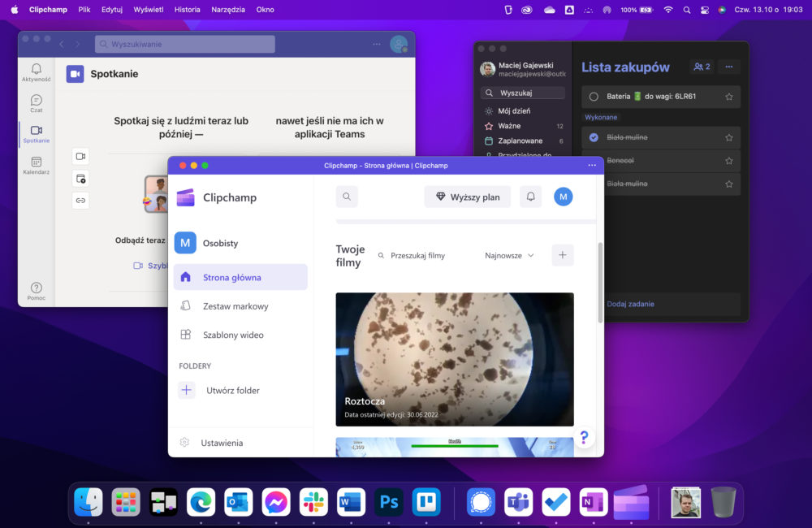The image size is (812, 528).
Task: Open Kalendarz in Teams sidebar
Action: coord(37,165)
